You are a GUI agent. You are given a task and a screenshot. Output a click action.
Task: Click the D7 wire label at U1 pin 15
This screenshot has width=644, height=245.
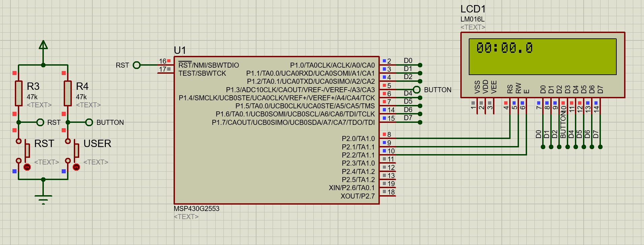coord(408,118)
